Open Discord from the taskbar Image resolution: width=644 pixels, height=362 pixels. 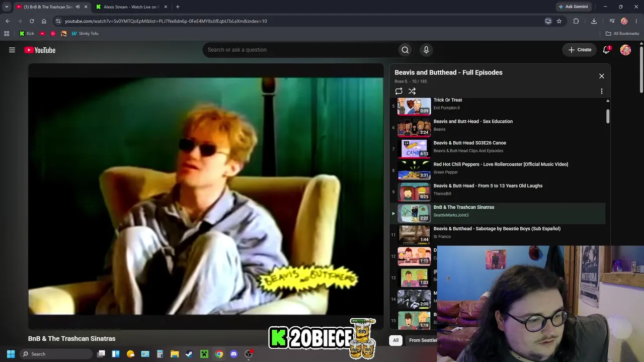pyautogui.click(x=233, y=354)
